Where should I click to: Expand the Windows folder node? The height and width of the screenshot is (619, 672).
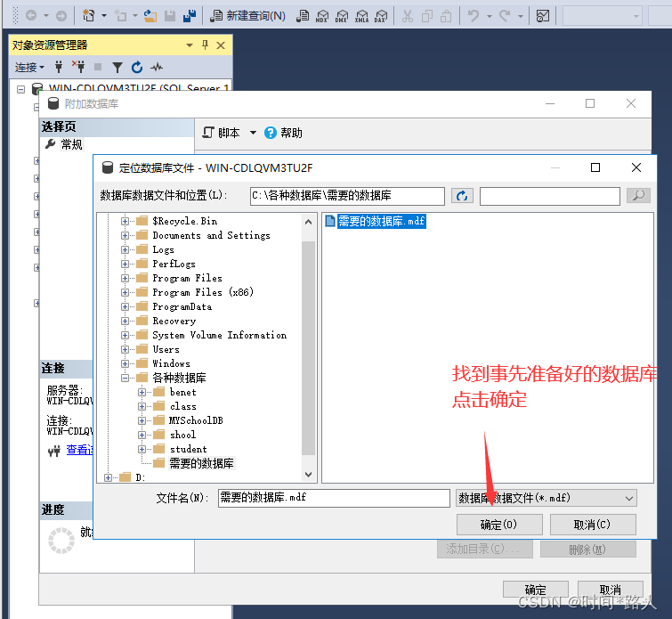point(125,363)
